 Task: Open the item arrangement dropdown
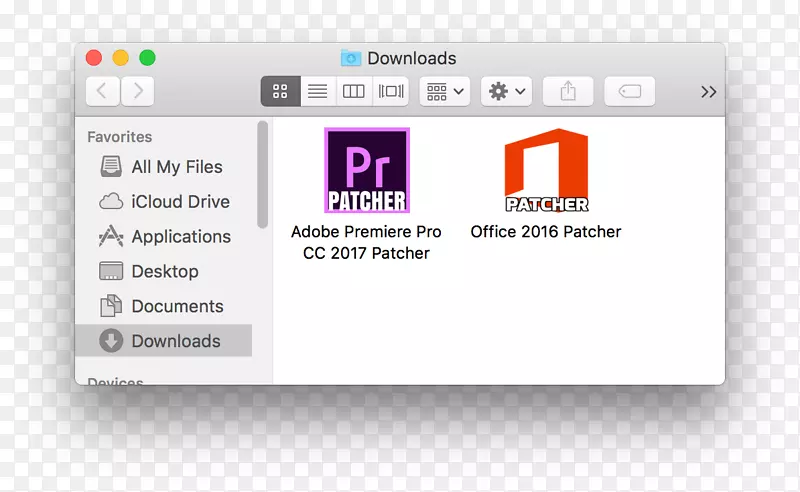point(445,91)
